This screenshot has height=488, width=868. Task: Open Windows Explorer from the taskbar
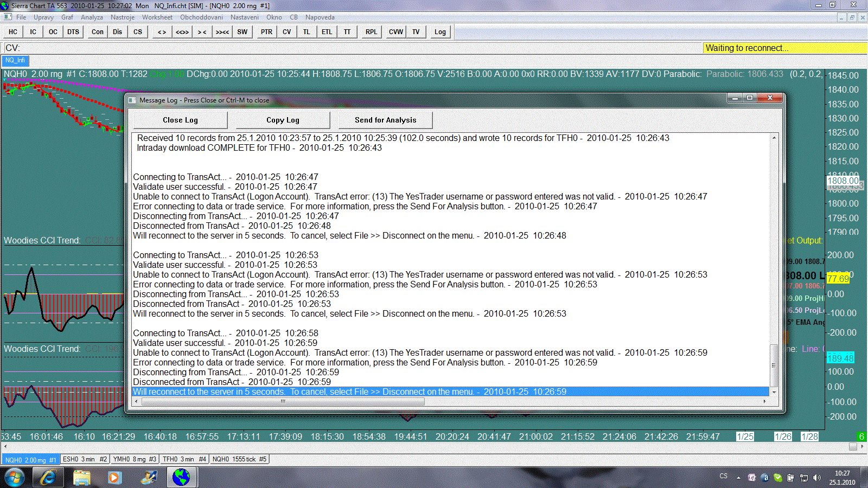(x=81, y=478)
